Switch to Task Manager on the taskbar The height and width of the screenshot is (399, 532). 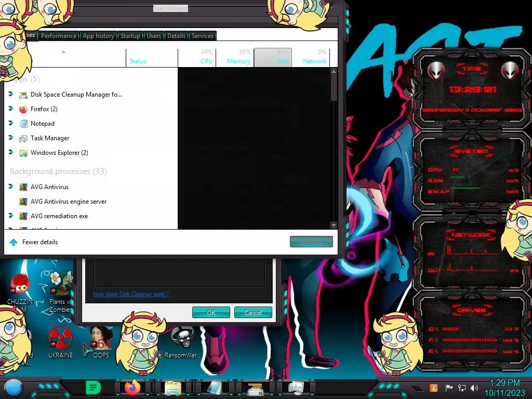tap(296, 388)
